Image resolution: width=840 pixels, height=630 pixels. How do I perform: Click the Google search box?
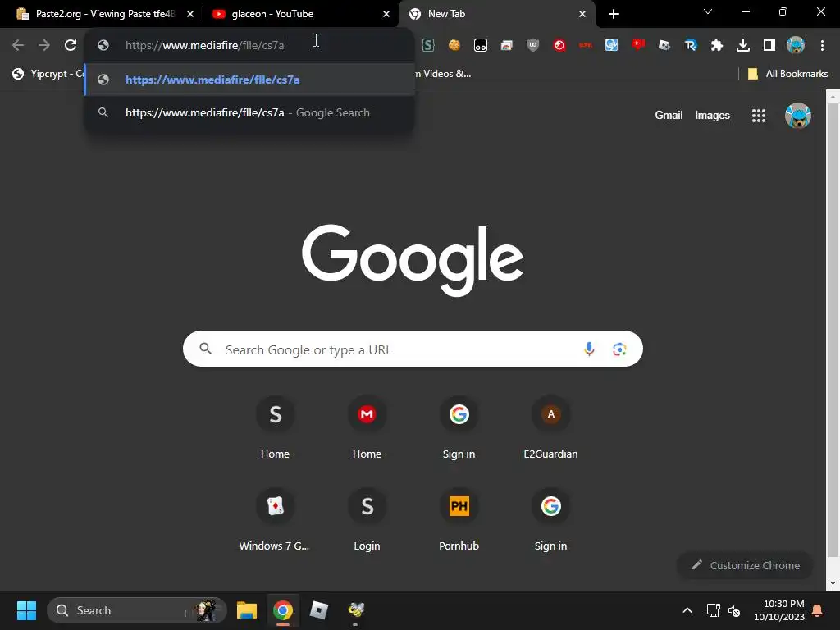[413, 349]
